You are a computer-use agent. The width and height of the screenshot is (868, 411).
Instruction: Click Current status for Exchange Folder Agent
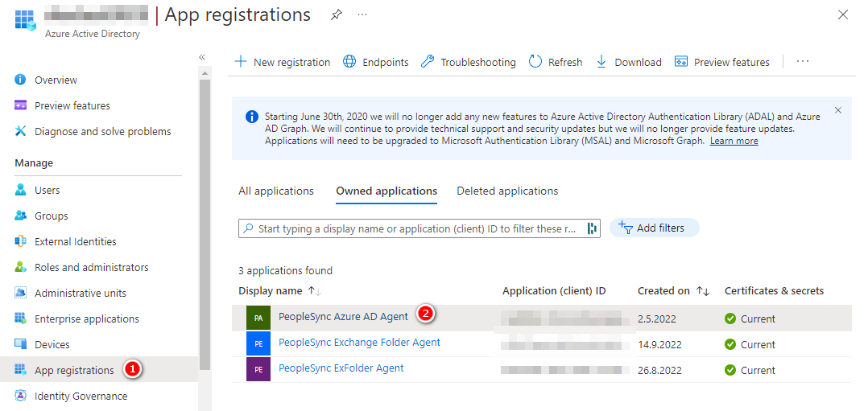(750, 344)
